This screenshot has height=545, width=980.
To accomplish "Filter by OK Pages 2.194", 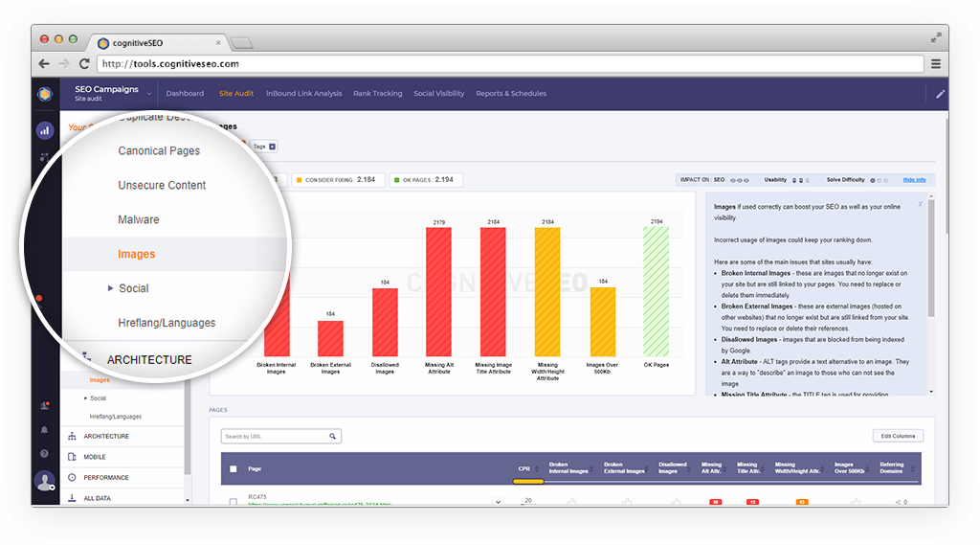I will 426,180.
